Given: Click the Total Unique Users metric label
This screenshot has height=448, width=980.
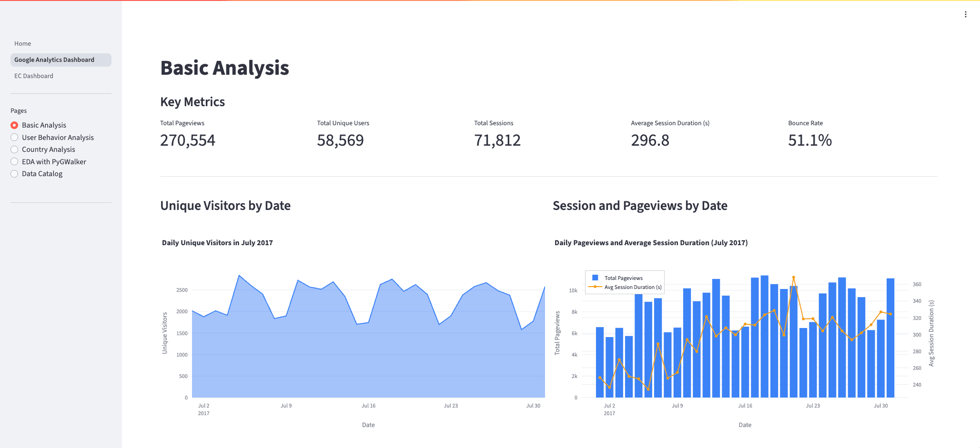Looking at the screenshot, I should (x=343, y=123).
